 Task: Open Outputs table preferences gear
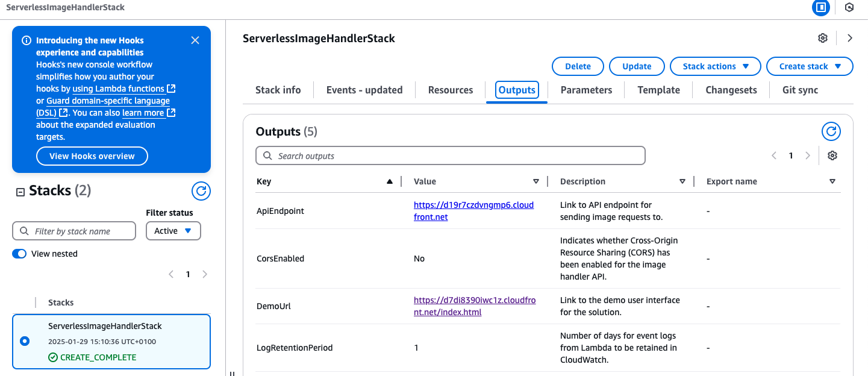tap(832, 155)
